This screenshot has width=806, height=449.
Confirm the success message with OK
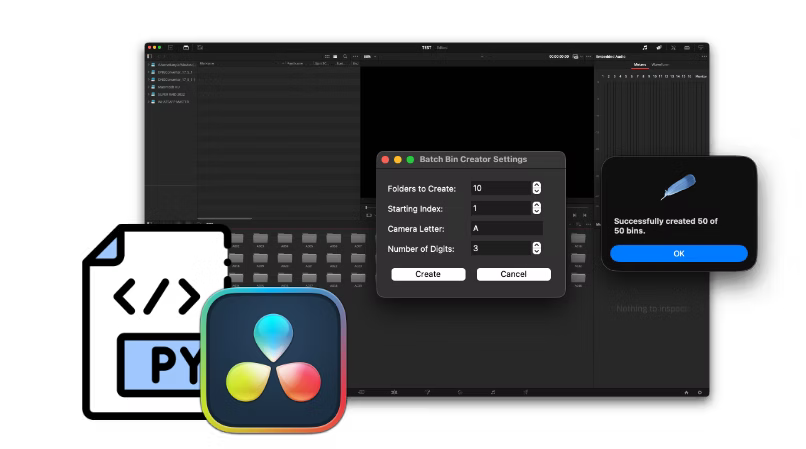[678, 254]
